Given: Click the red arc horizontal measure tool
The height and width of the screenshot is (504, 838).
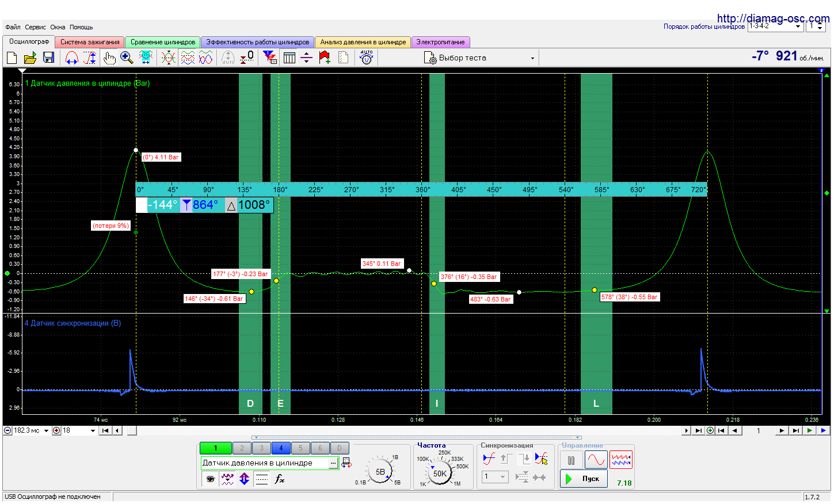Looking at the screenshot, I should [71, 58].
